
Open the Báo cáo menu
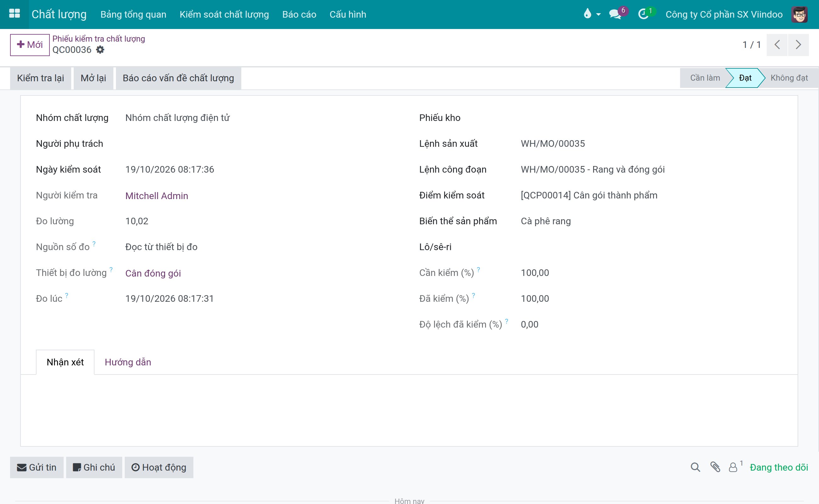coord(299,14)
